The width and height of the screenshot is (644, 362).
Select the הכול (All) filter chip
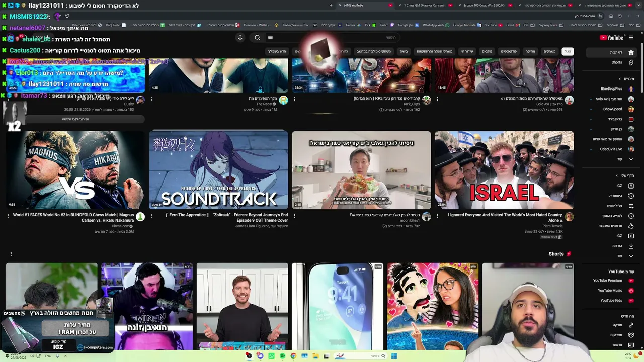click(568, 51)
